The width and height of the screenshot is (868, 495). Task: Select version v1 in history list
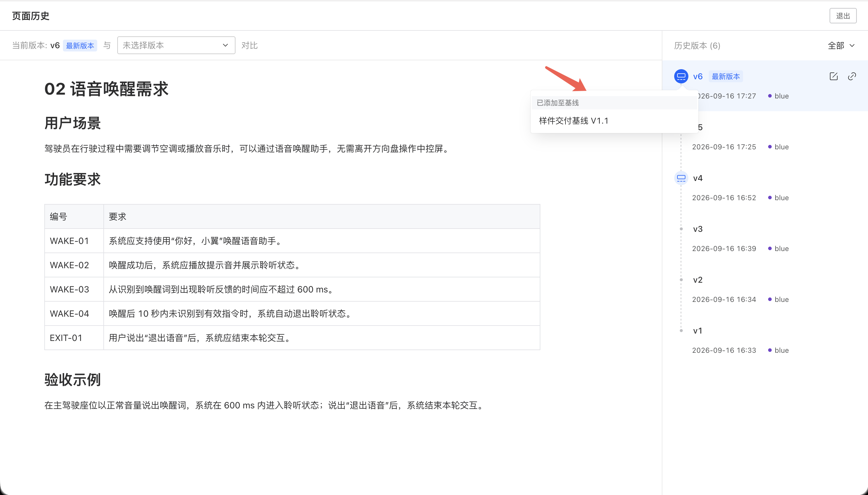click(x=698, y=331)
